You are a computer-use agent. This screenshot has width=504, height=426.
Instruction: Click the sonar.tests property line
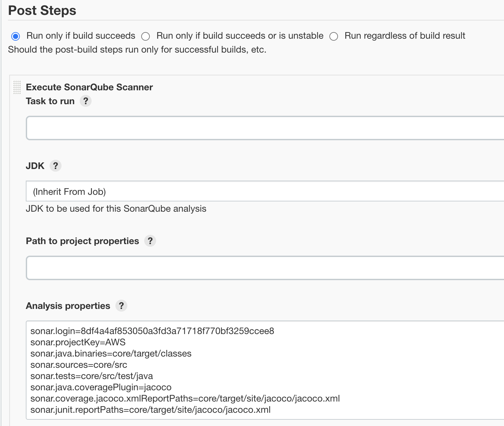coord(92,376)
